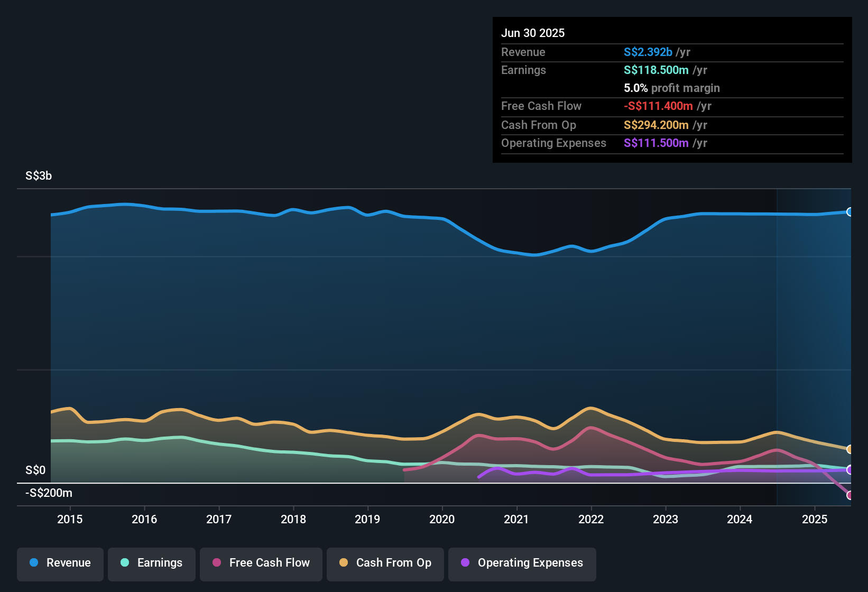This screenshot has width=868, height=592.
Task: Click the blue Revenue legend dot
Action: [x=34, y=562]
